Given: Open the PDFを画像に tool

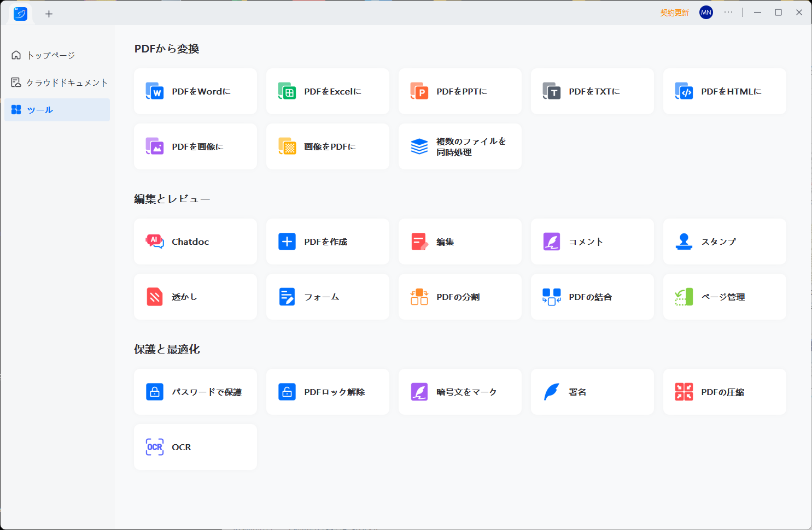Looking at the screenshot, I should 195,146.
